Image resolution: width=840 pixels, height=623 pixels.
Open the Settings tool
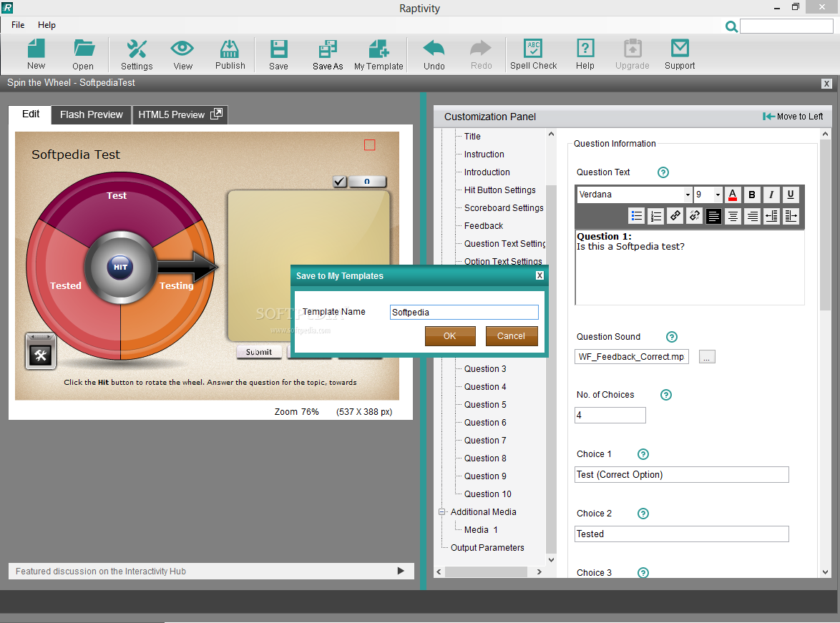pyautogui.click(x=137, y=54)
